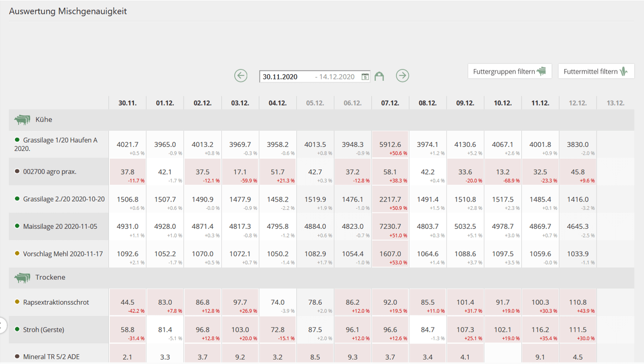
Task: Open the calendar picker in the date field
Action: [x=365, y=77]
